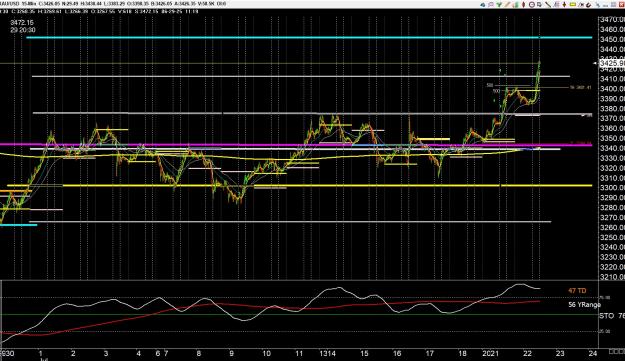Click the green bar chart icon

(516, 5)
